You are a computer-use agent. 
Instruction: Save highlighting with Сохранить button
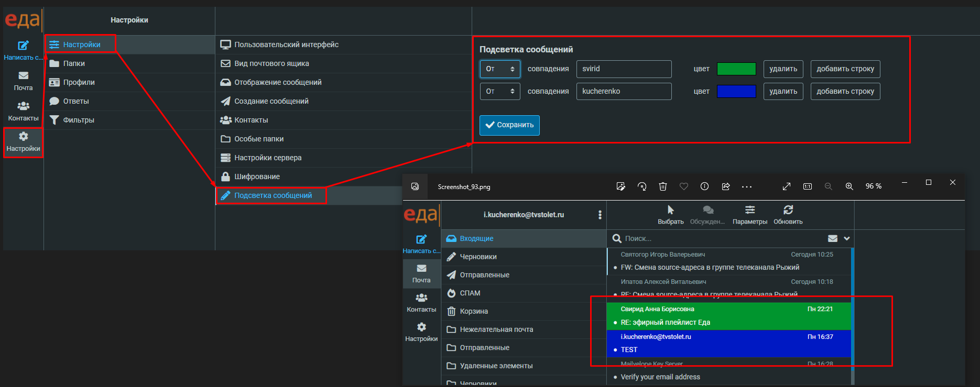tap(509, 125)
